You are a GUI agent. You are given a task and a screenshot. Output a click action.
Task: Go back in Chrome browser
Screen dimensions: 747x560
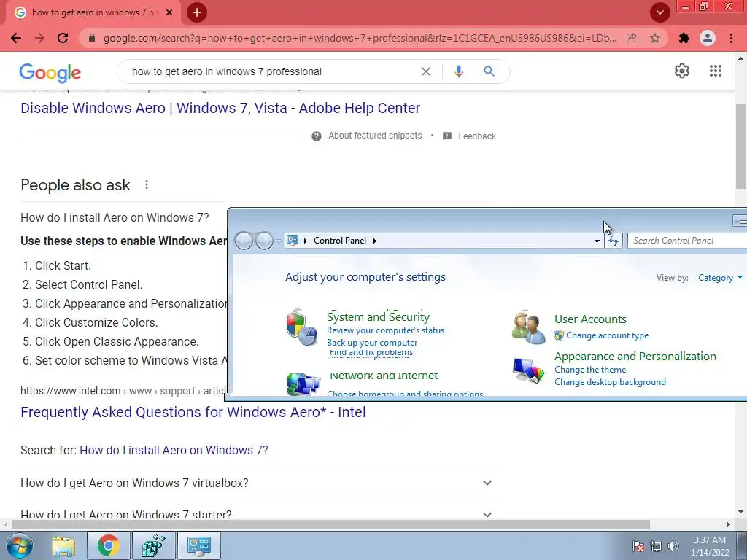pos(16,38)
